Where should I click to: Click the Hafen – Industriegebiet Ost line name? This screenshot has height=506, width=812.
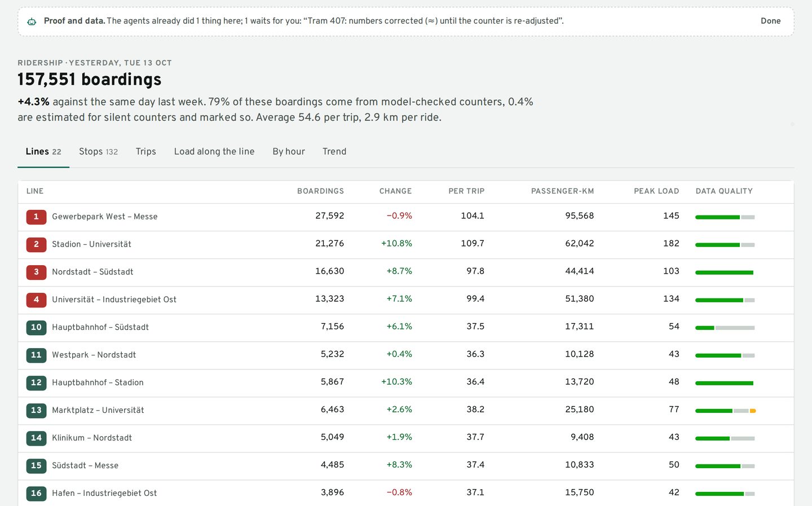point(104,493)
